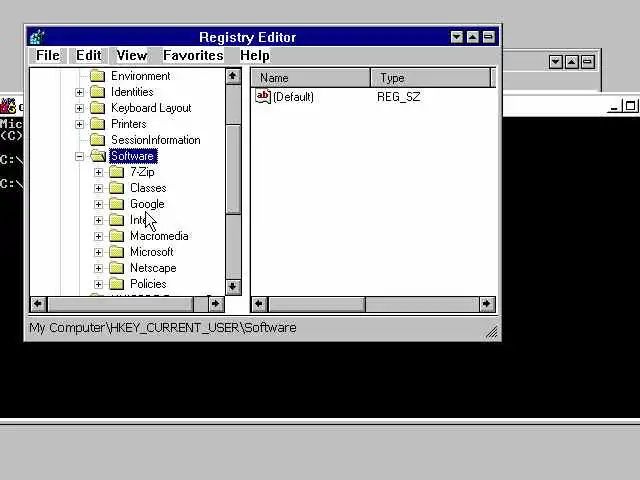Expand the Classes key
This screenshot has width=640, height=480.
click(x=98, y=188)
